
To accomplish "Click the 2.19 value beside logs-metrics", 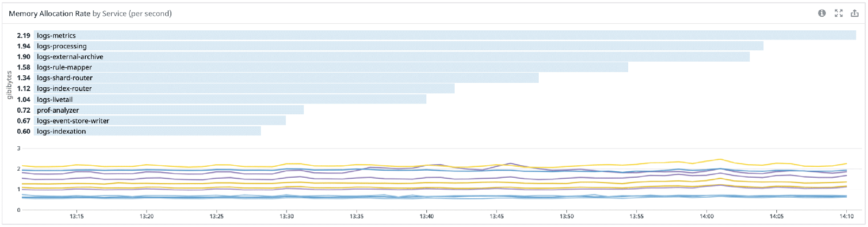I will point(23,35).
